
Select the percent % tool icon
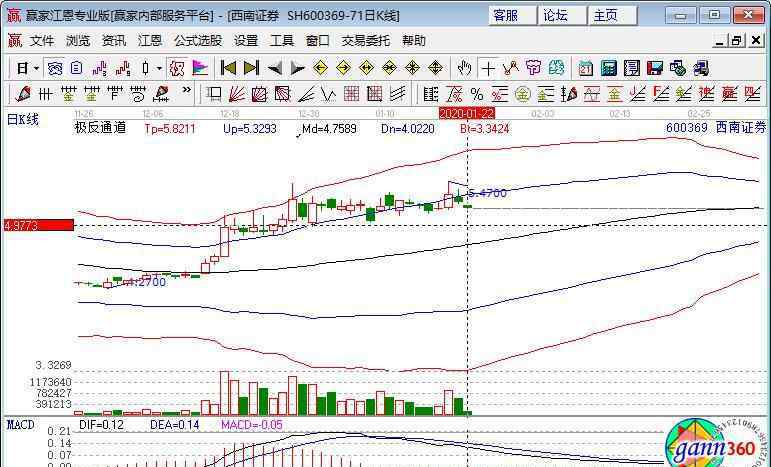tap(476, 93)
